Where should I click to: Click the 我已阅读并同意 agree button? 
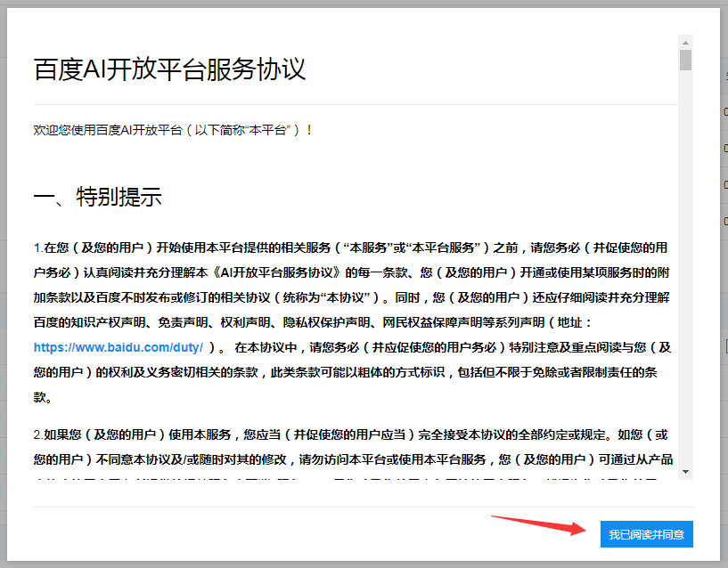click(x=646, y=534)
